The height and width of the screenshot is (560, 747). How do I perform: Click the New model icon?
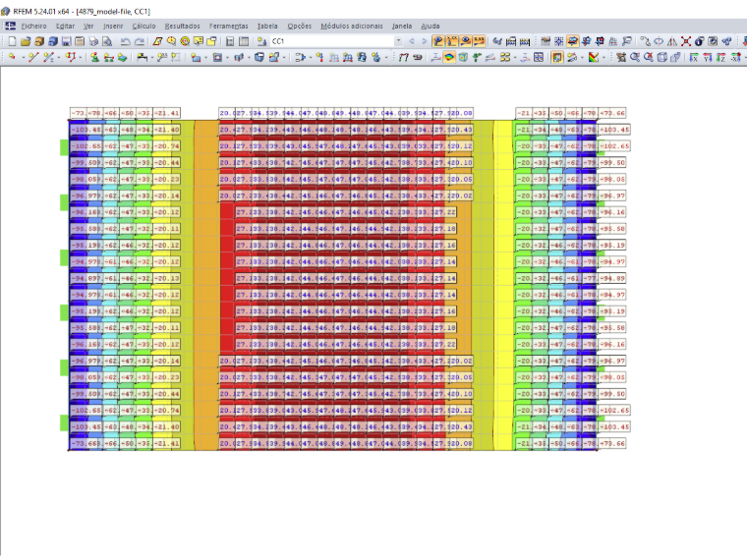(x=13, y=41)
